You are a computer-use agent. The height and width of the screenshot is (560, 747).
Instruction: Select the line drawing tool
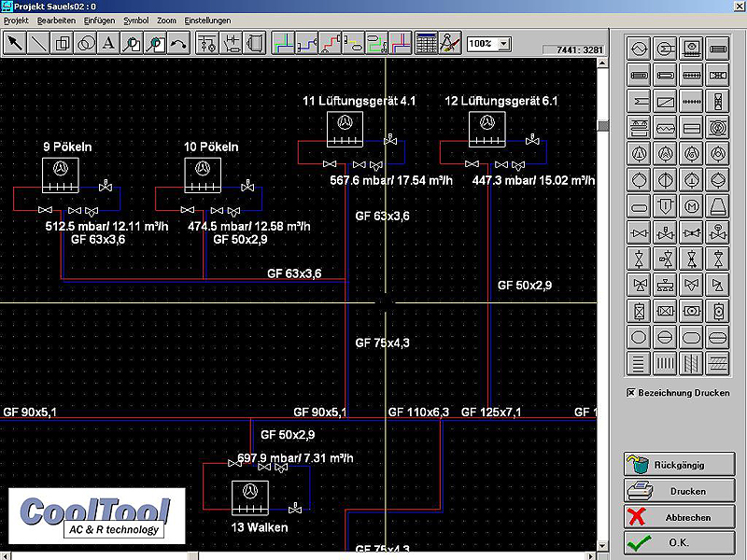point(38,43)
